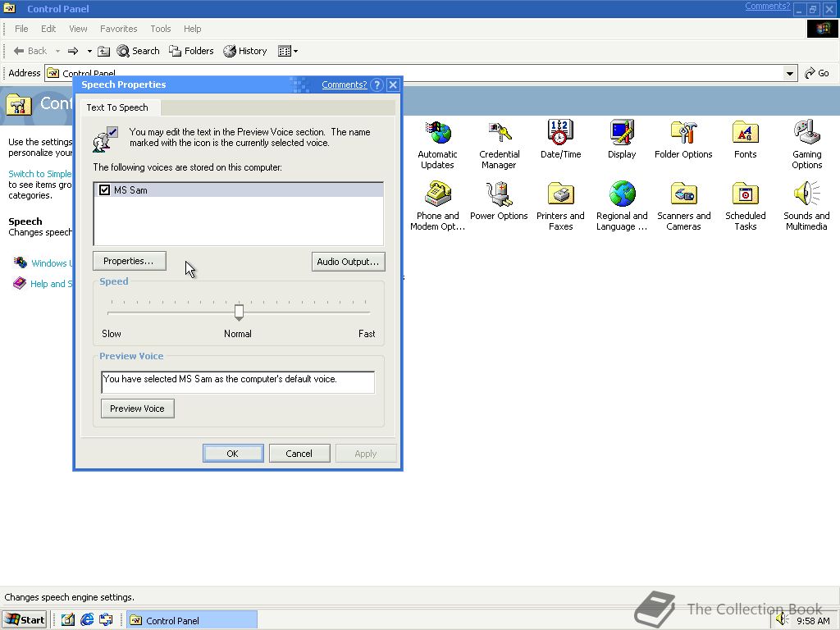The height and width of the screenshot is (630, 840).
Task: Open the File menu
Action: (x=21, y=29)
